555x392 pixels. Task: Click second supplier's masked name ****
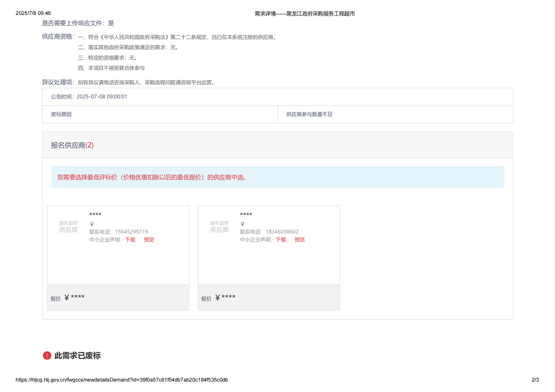(x=246, y=215)
